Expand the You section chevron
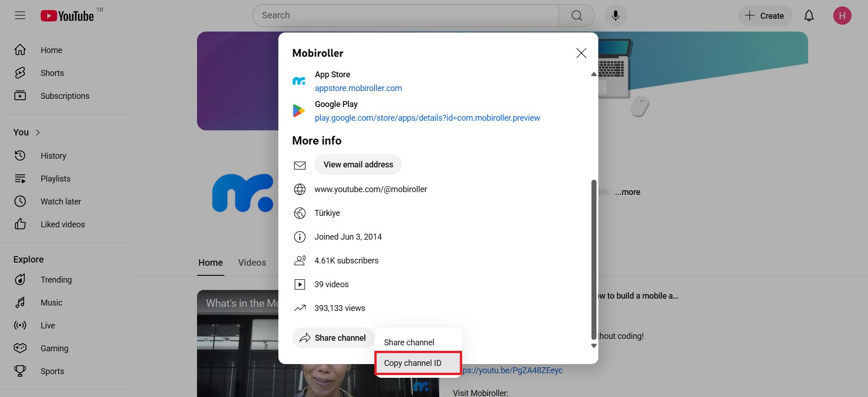Screen dimensions: 868x397 [38, 133]
